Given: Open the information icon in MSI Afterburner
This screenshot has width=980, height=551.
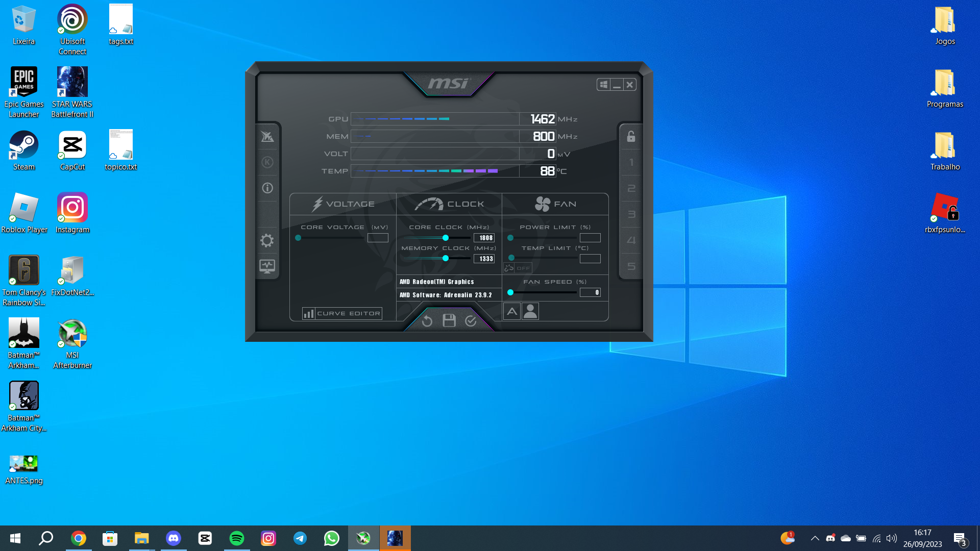Looking at the screenshot, I should 267,188.
